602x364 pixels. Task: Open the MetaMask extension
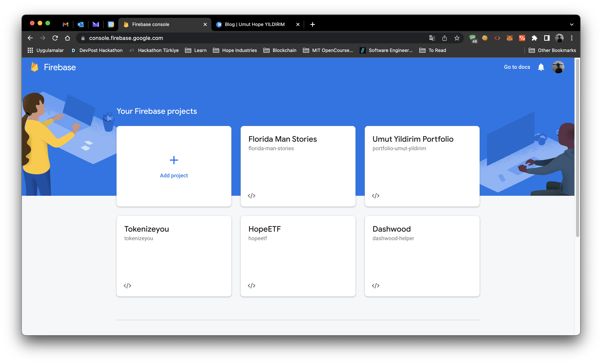click(x=510, y=38)
